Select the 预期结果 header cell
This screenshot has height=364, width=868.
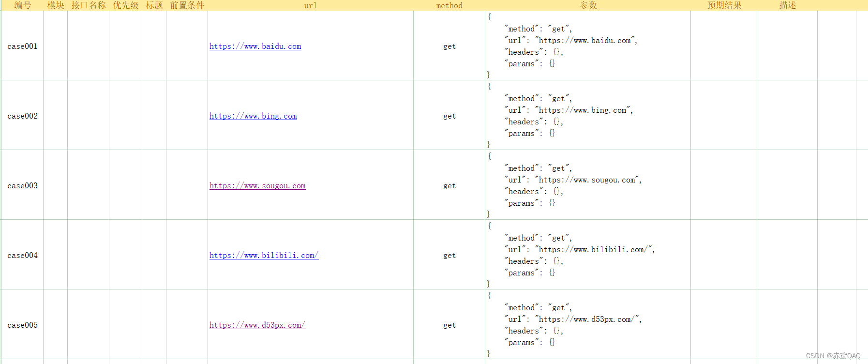coord(724,5)
